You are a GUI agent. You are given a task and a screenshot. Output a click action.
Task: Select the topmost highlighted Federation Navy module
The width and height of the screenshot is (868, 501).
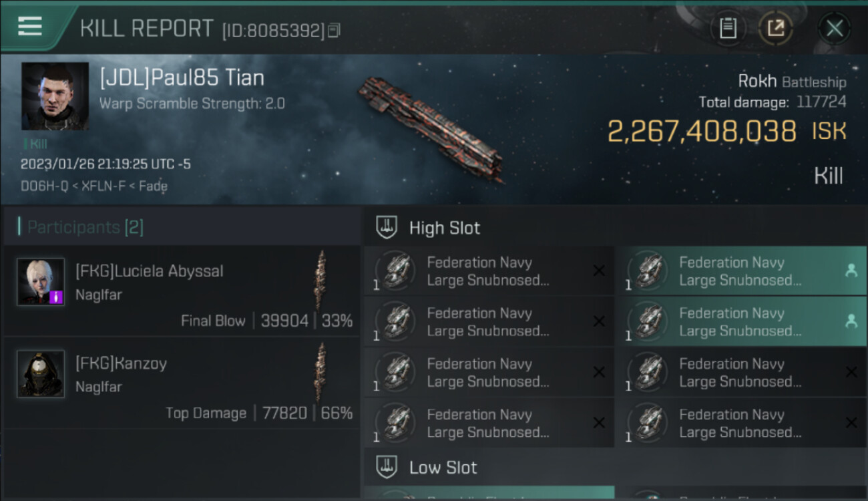[740, 271]
